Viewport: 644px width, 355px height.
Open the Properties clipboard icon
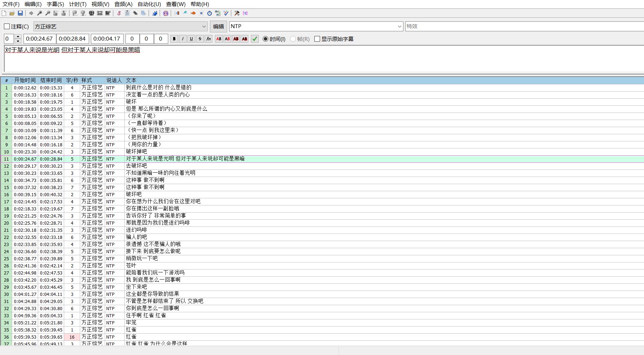point(127,13)
